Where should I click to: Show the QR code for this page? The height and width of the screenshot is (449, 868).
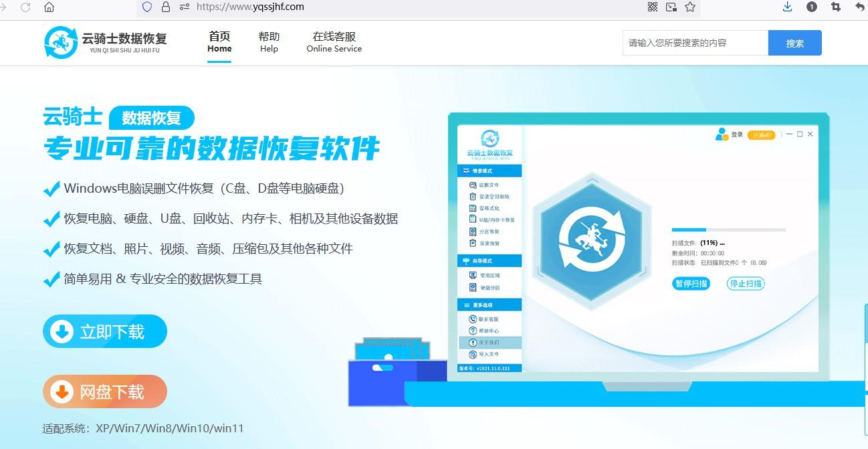pos(653,7)
